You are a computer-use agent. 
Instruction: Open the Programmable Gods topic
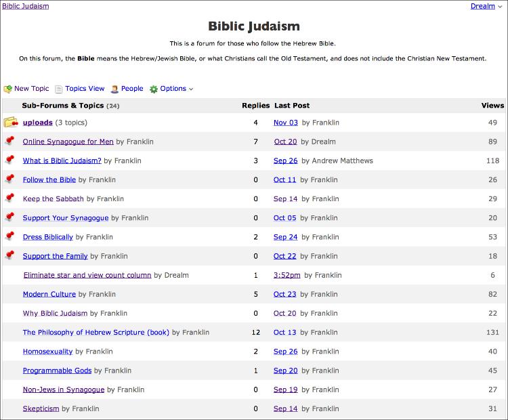[57, 371]
